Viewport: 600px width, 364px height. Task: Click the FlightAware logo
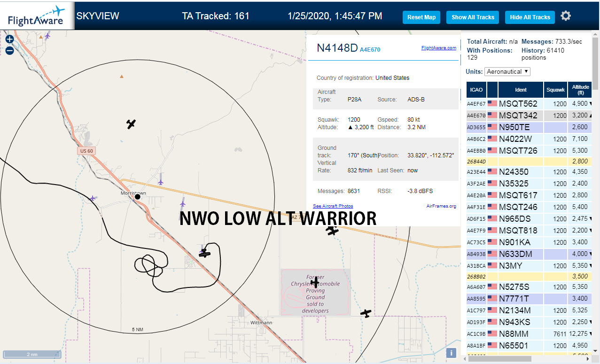(37, 16)
